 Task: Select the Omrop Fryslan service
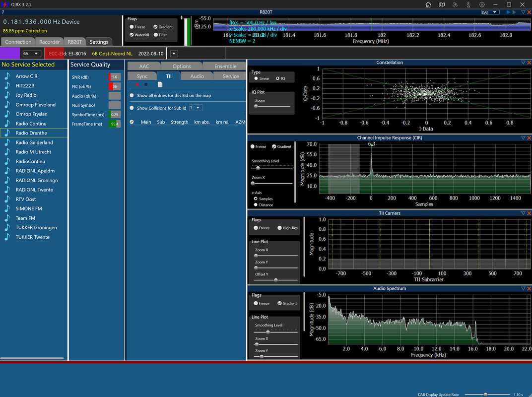point(34,114)
